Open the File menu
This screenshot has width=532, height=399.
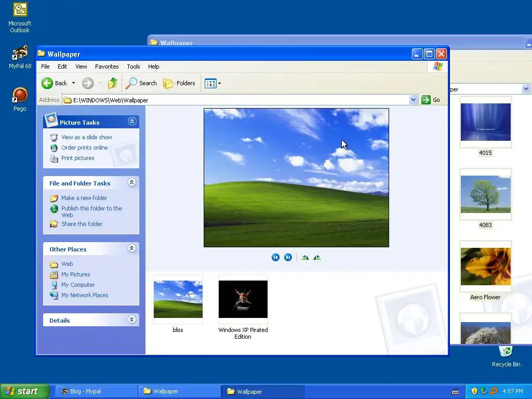point(45,66)
